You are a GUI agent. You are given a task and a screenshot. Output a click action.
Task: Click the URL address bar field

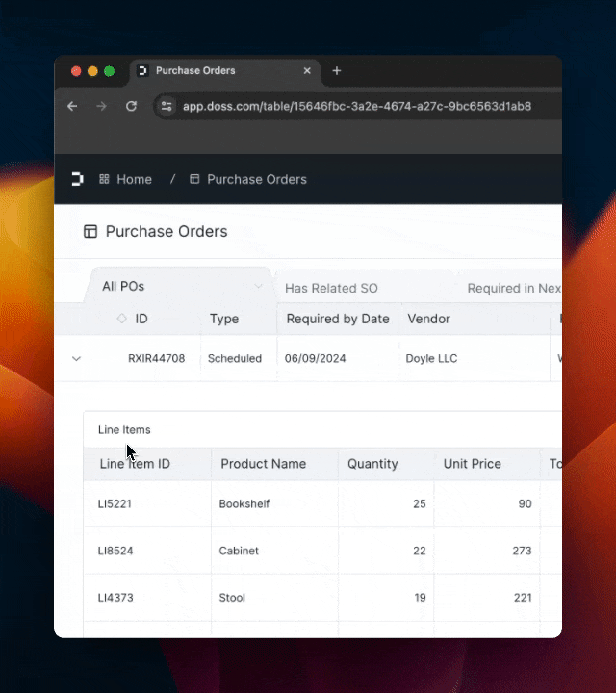click(357, 106)
